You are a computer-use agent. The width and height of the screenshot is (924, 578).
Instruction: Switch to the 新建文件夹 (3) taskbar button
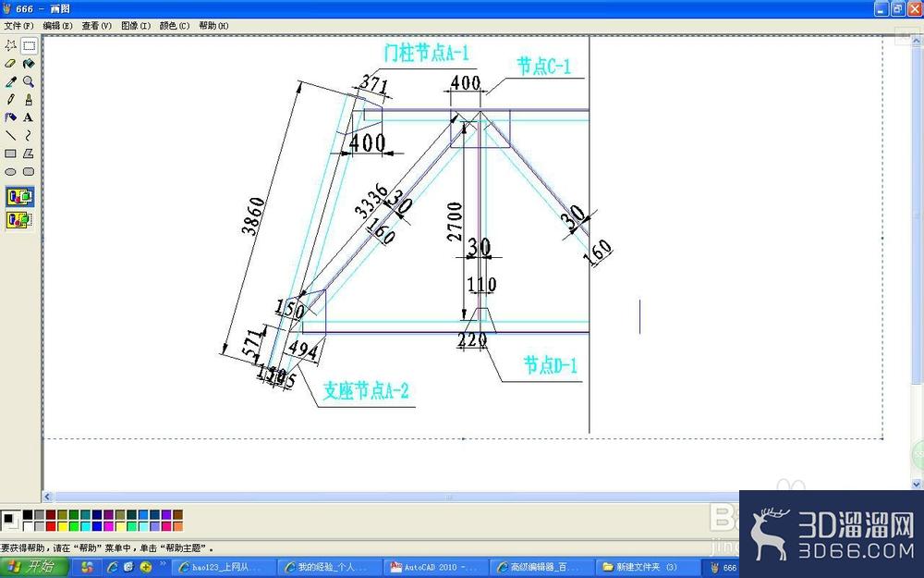[649, 568]
